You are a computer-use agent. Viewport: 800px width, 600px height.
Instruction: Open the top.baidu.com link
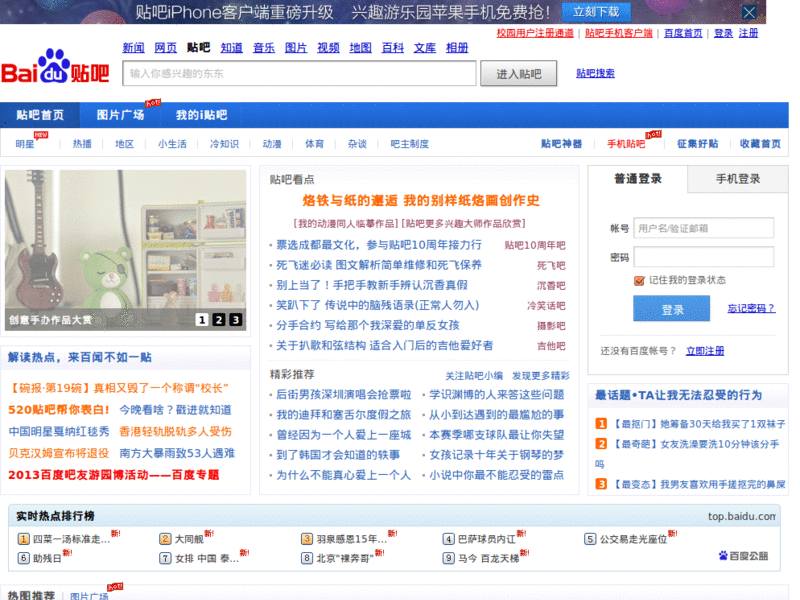pyautogui.click(x=742, y=516)
